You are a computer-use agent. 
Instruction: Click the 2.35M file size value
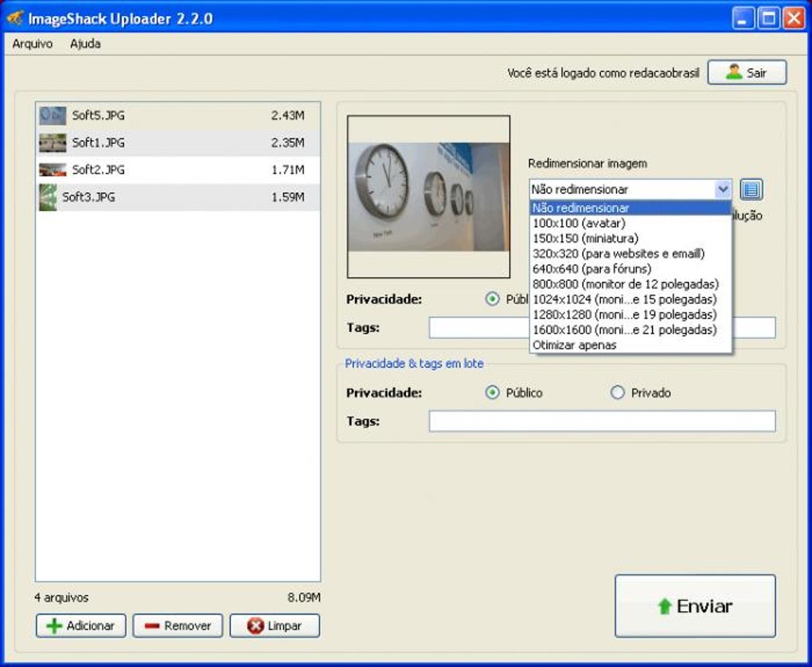(x=287, y=143)
